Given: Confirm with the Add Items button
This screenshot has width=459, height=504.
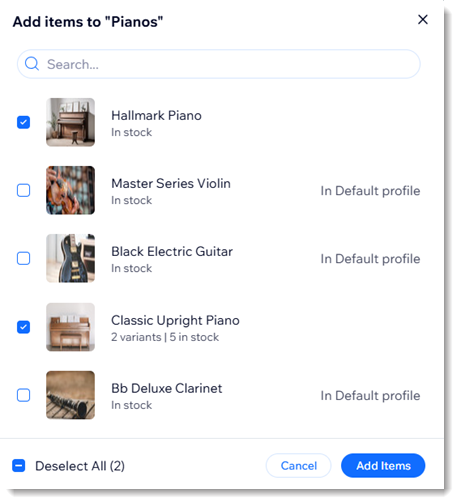Looking at the screenshot, I should click(x=383, y=465).
